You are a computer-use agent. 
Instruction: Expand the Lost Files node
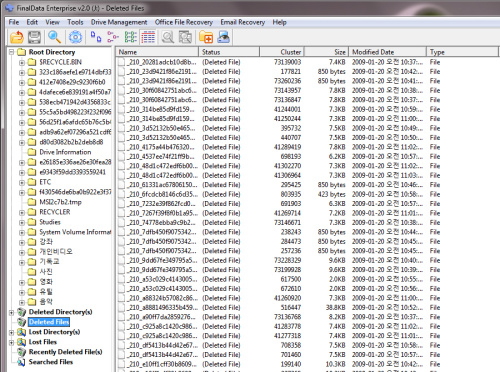(x=12, y=342)
